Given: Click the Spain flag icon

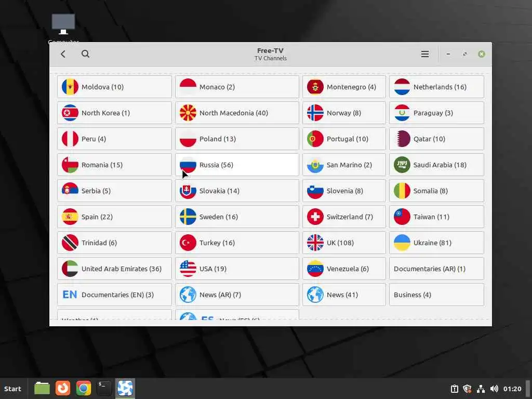Looking at the screenshot, I should pos(70,217).
